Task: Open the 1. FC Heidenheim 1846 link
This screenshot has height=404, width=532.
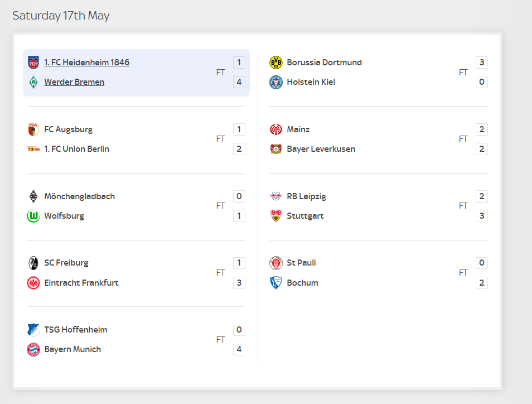Action: coord(87,62)
